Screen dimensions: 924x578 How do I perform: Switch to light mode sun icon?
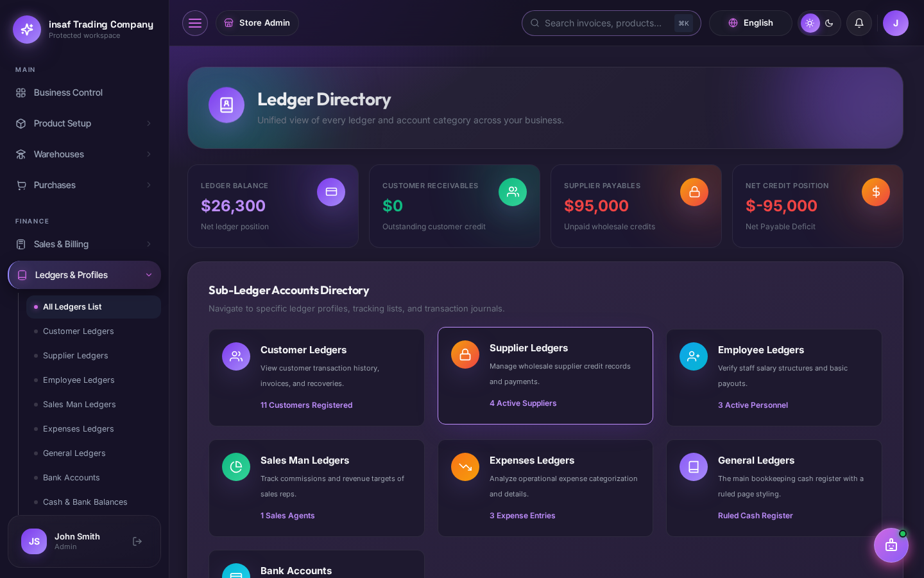(x=810, y=23)
